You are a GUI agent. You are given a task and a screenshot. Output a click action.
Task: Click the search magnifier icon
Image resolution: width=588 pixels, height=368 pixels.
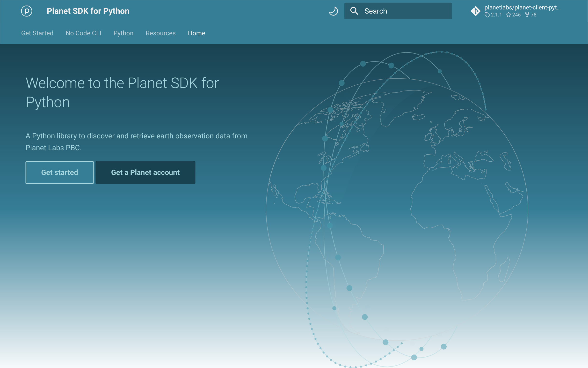(354, 11)
